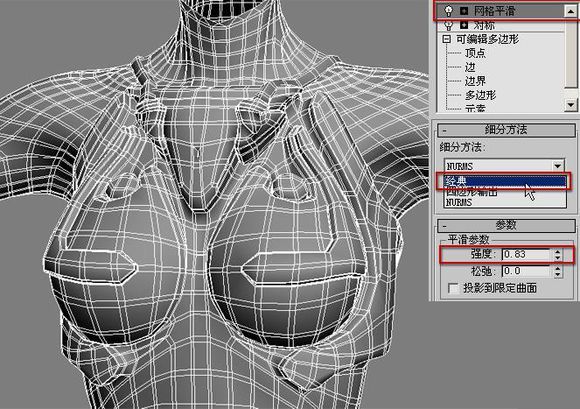Select the 顶点 sub-object level
Screen dimensions: 580x409
475,53
